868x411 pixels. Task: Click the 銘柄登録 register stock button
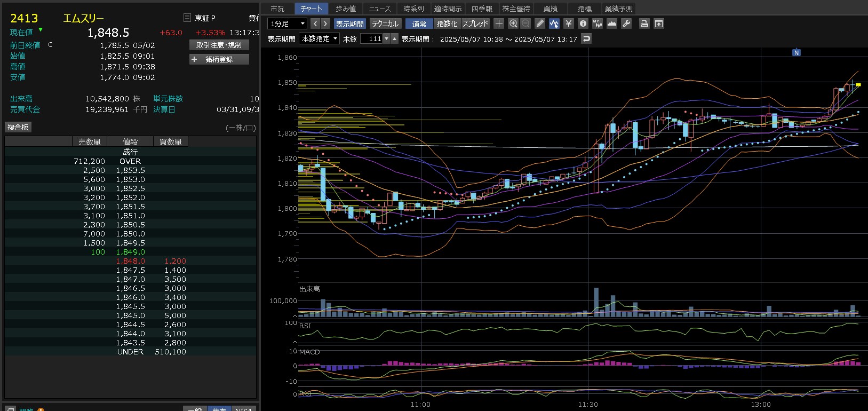tap(219, 59)
